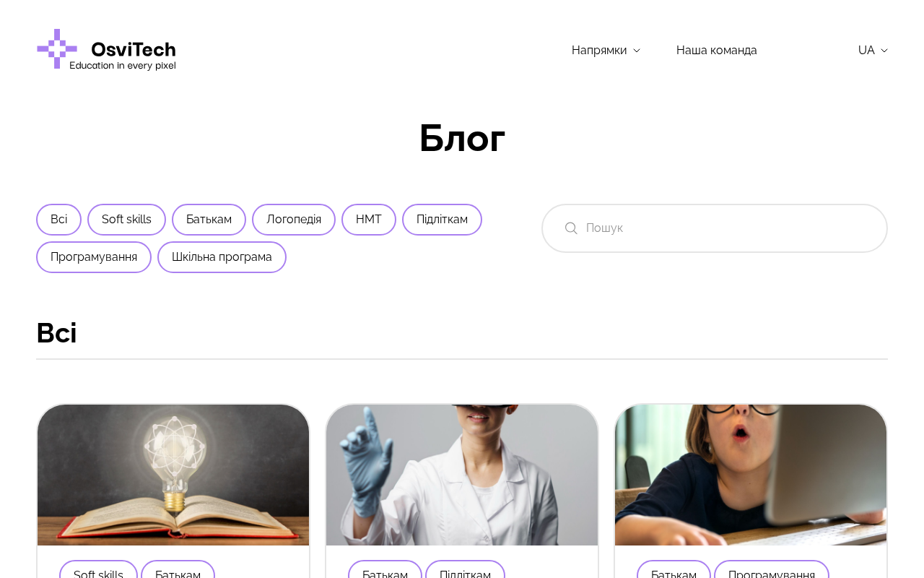Select the Всі filter tag
924x578 pixels.
58,220
